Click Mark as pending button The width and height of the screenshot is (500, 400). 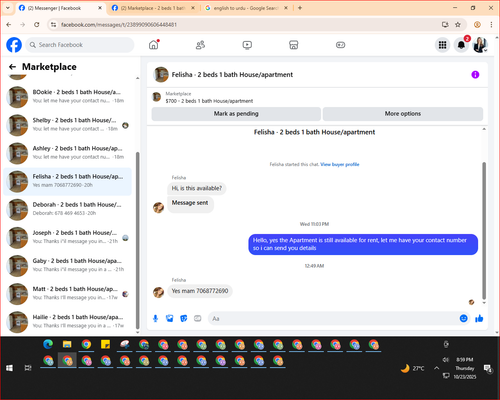tap(236, 114)
